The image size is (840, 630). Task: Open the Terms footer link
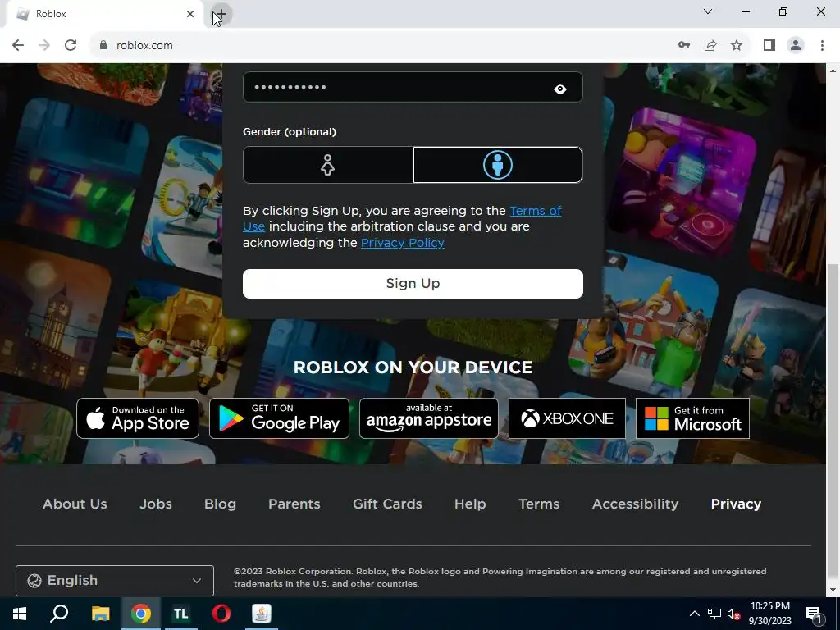[x=539, y=504]
